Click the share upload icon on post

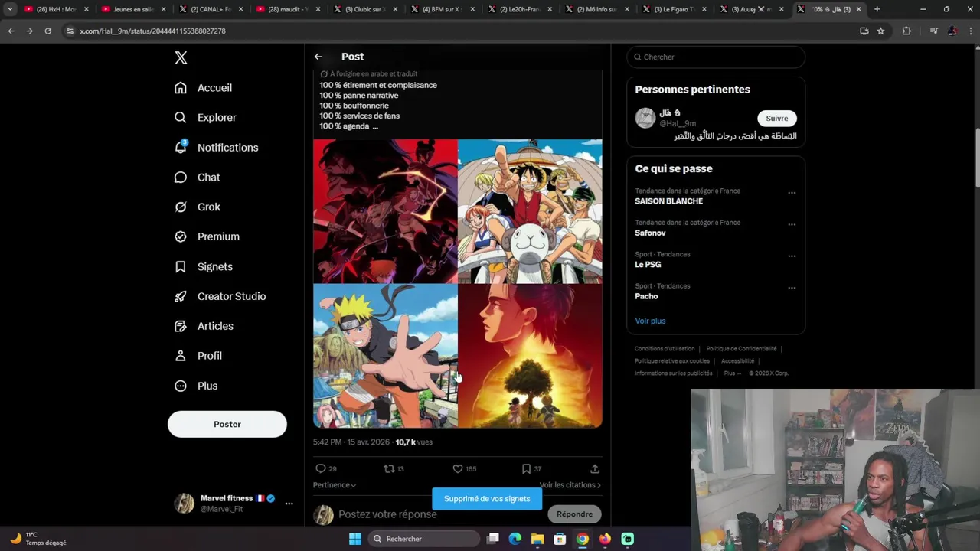point(595,468)
